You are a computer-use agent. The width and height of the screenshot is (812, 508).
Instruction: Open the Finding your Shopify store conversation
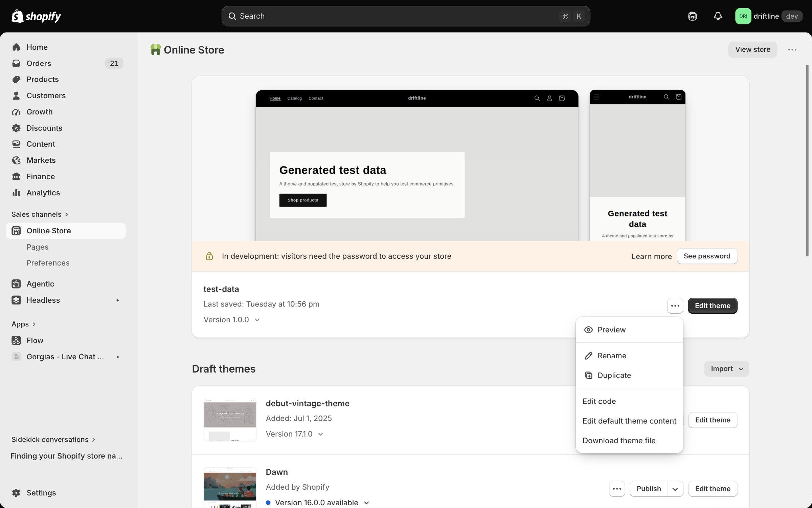coord(66,456)
